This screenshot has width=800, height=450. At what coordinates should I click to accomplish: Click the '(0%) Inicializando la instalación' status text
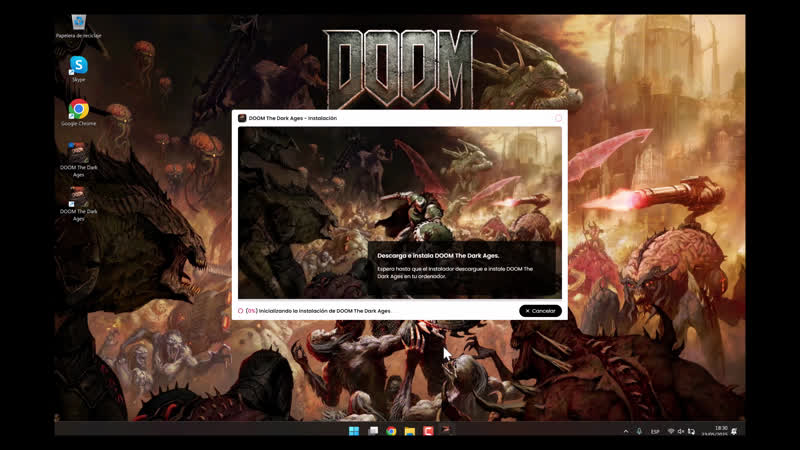click(318, 311)
